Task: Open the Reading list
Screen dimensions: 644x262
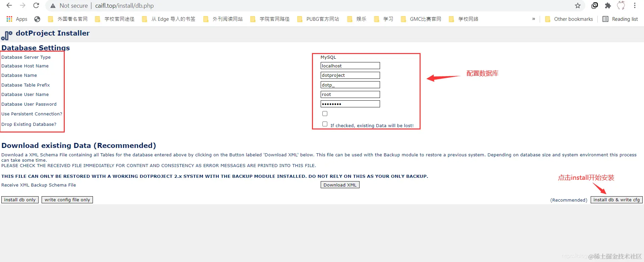Action: [x=620, y=19]
